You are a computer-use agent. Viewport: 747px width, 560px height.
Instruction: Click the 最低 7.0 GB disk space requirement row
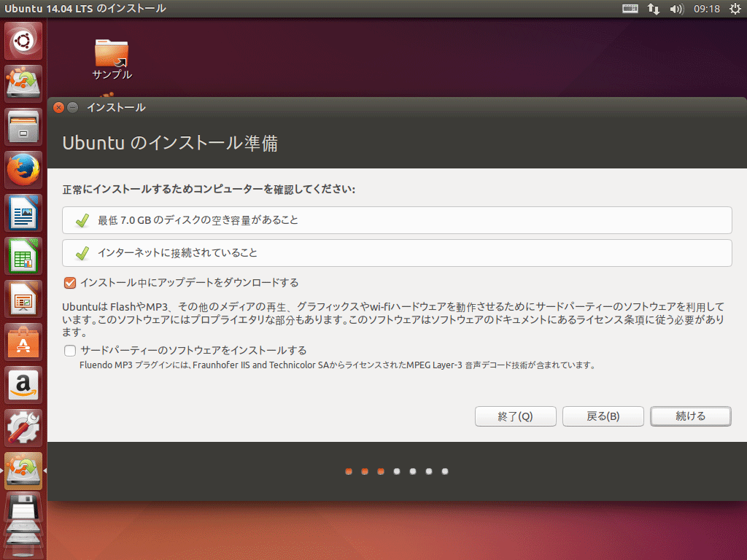click(x=397, y=220)
